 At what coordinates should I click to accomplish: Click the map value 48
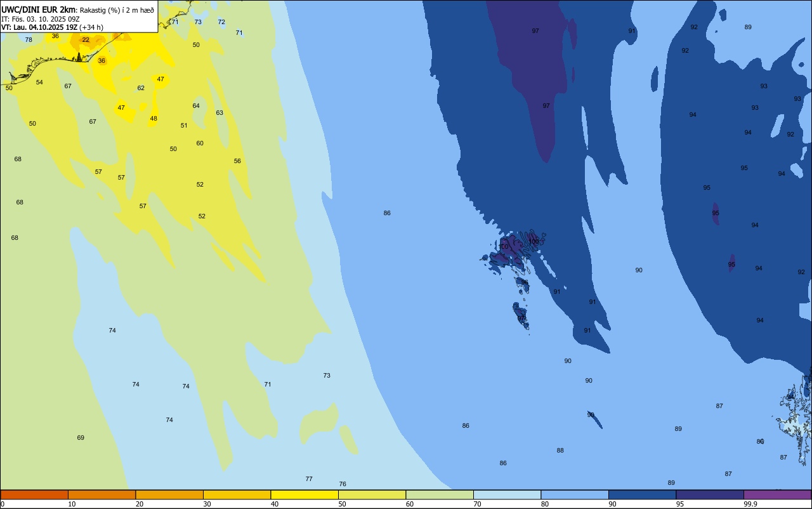click(x=154, y=119)
